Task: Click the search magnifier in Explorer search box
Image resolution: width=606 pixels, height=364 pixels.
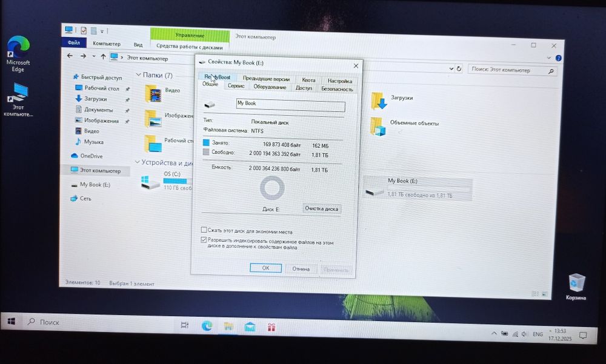Action: [x=551, y=71]
